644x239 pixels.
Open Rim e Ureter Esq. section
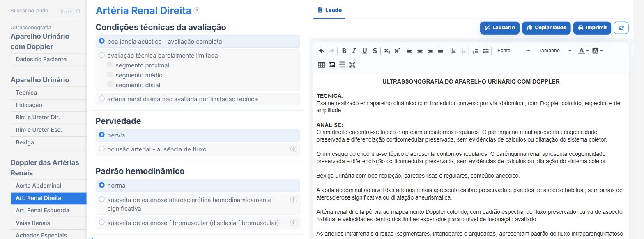[x=48, y=130]
